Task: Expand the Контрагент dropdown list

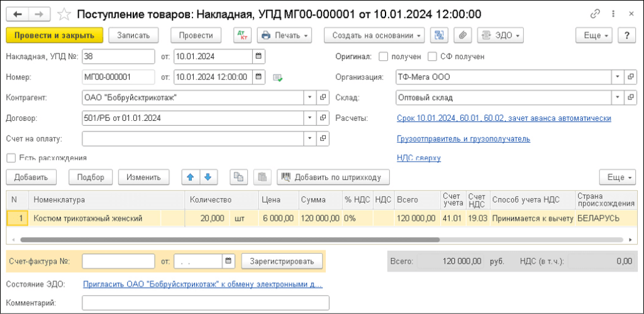Action: point(310,98)
